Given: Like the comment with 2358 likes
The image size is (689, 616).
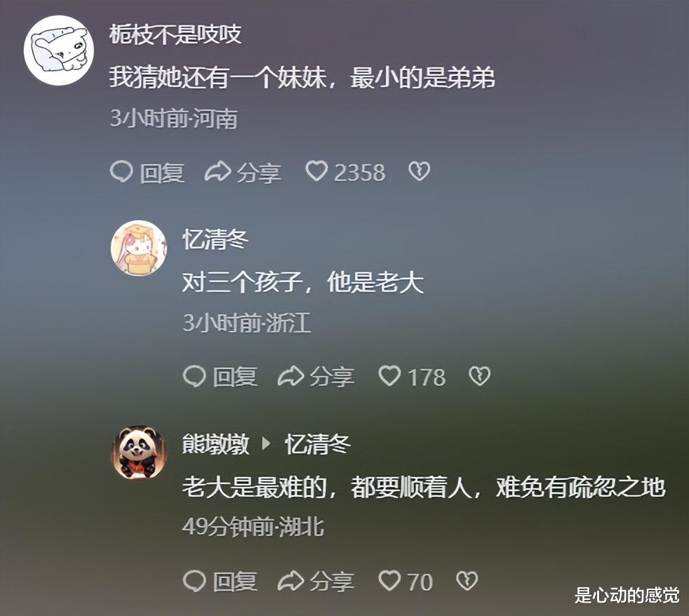Looking at the screenshot, I should pos(317,171).
